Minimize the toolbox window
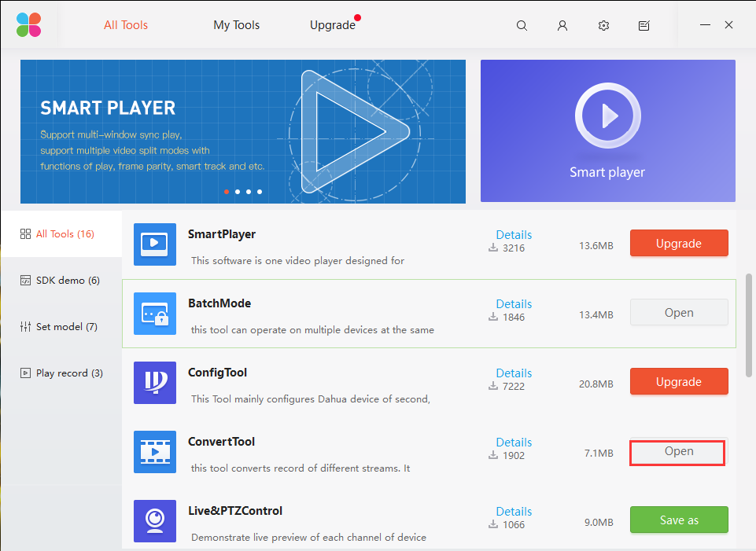The height and width of the screenshot is (551, 756). 706,24
